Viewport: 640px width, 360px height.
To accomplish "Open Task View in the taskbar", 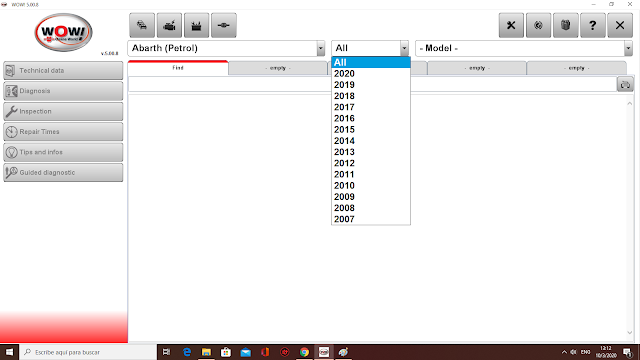I will 166,352.
